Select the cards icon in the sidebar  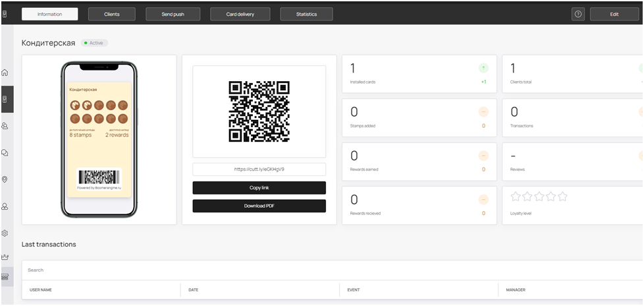pyautogui.click(x=5, y=99)
